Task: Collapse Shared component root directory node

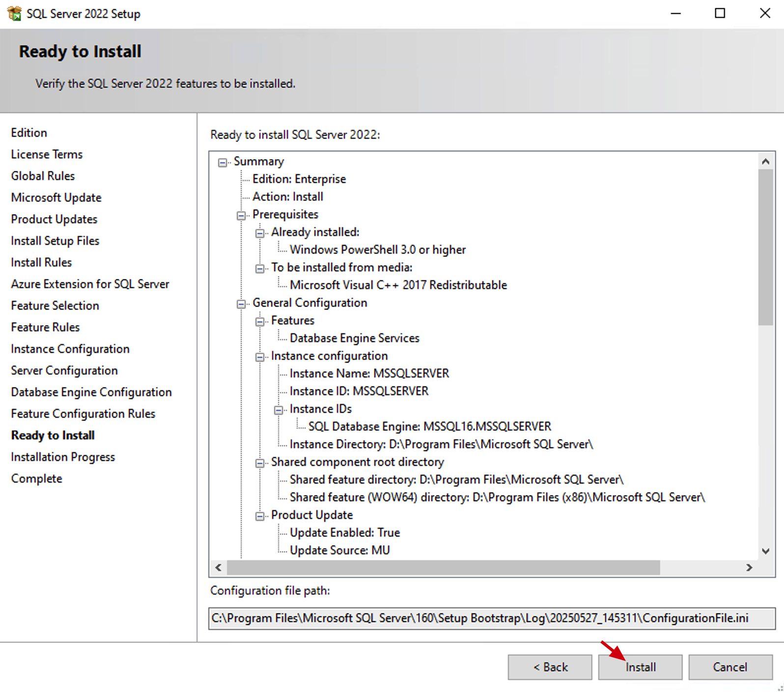Action: 260,463
